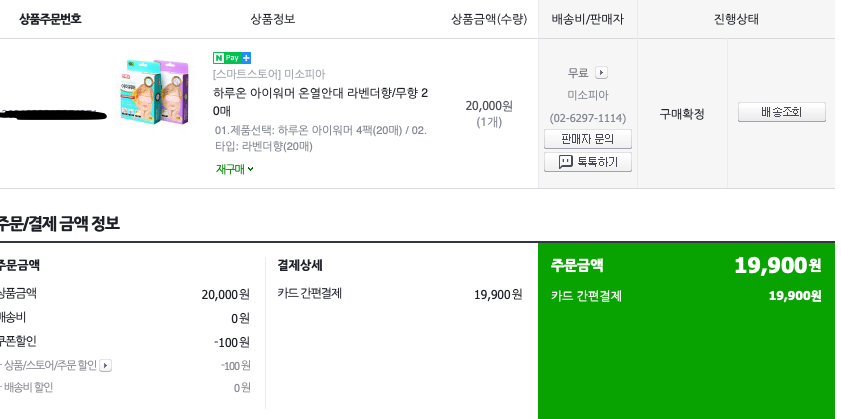This screenshot has height=419, width=841.
Task: Click the 판매자 문의 button
Action: [587, 139]
